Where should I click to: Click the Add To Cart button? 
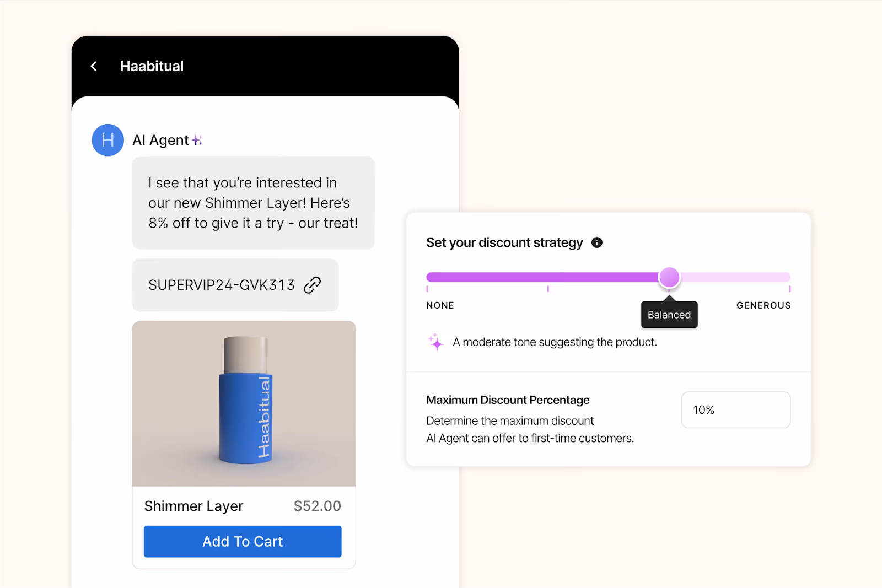coord(242,541)
